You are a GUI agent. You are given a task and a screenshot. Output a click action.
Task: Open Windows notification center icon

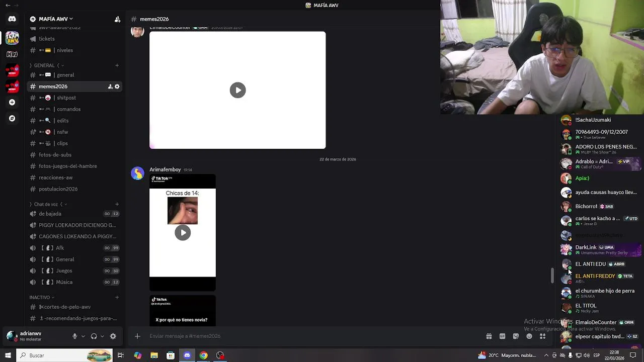point(633,355)
